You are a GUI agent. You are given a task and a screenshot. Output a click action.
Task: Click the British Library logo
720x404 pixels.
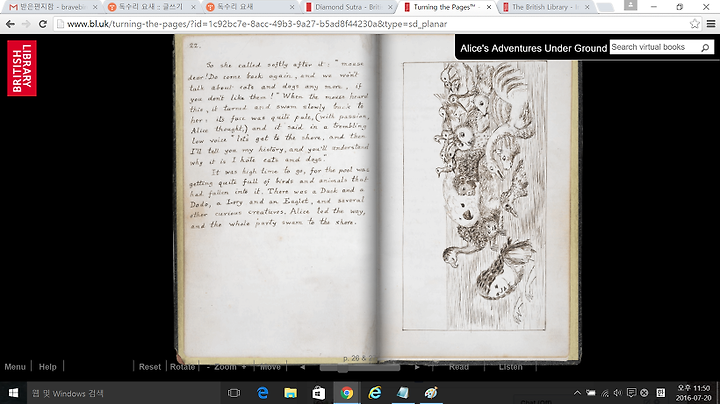click(22, 68)
